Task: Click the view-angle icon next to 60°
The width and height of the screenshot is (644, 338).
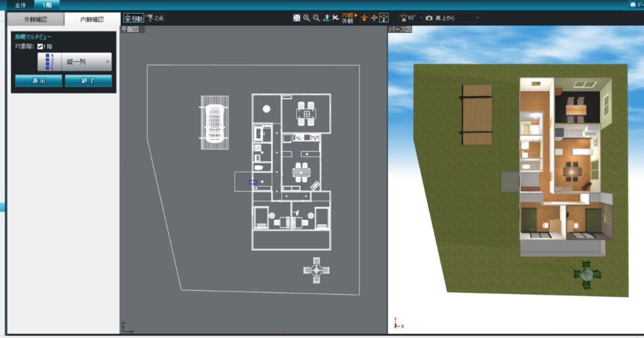Action: point(403,18)
